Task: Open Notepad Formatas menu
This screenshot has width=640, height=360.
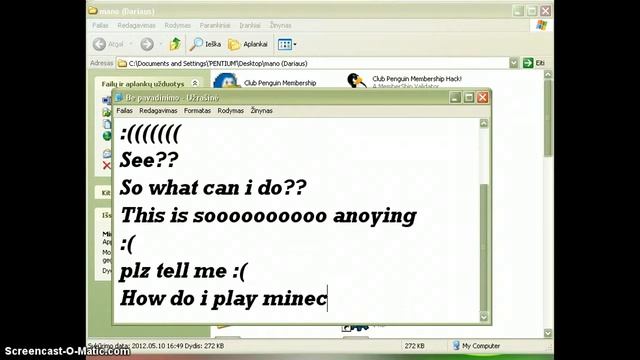Action: coord(197,111)
